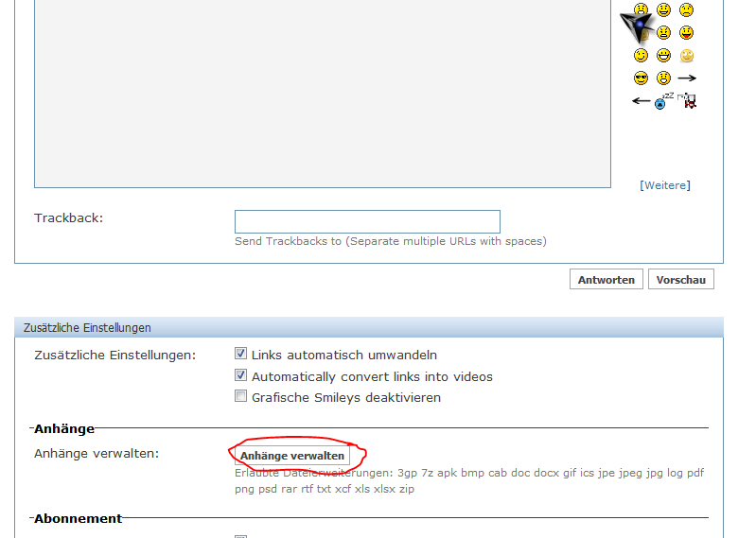Viewport: 756px width, 538px height.
Task: Enable Grafische Smileys deaktivieren checkbox
Action: (240, 396)
